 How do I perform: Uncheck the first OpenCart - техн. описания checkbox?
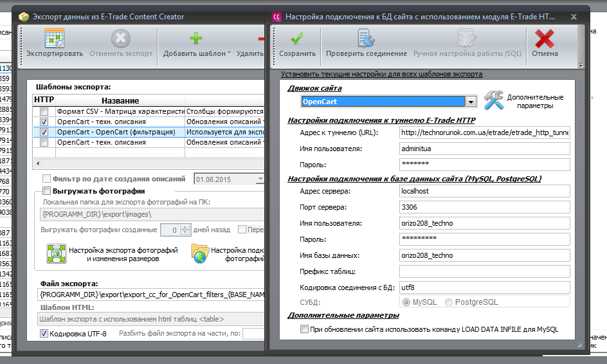44,122
